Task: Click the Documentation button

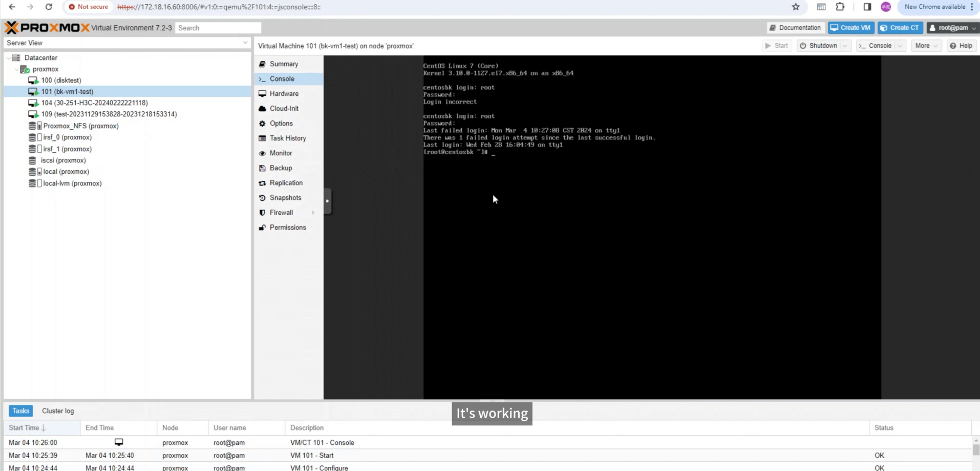Action: 795,28
